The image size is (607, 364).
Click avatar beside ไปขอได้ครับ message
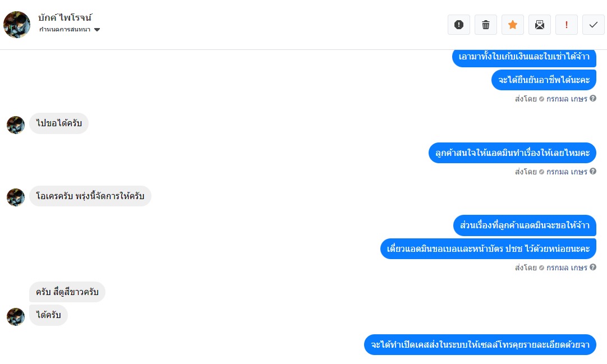16,125
